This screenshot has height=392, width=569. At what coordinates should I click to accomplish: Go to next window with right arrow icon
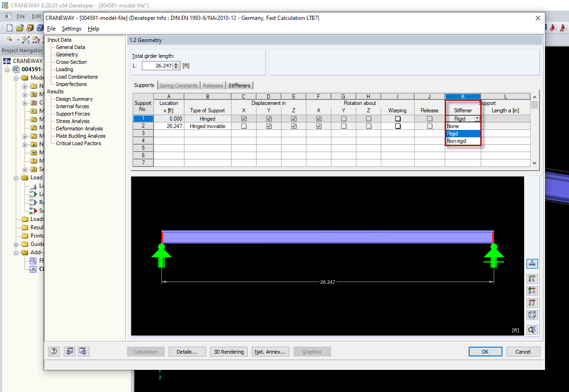(x=83, y=351)
